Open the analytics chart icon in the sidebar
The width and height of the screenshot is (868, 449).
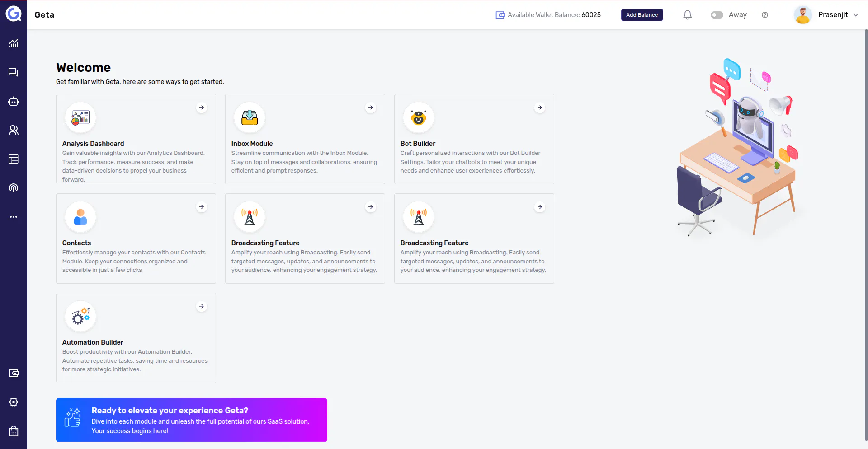(14, 43)
